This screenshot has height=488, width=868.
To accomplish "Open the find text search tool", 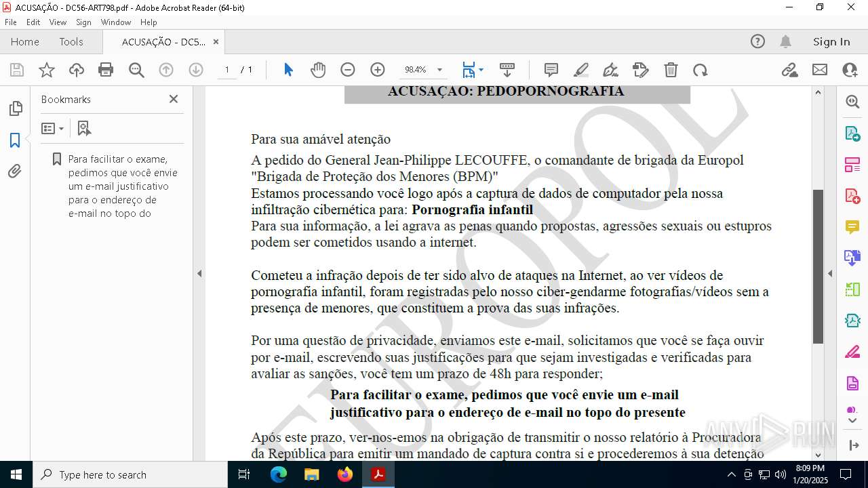I will coord(136,70).
